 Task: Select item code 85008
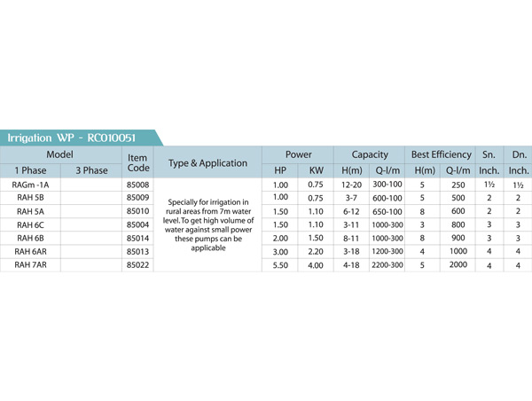pos(137,185)
